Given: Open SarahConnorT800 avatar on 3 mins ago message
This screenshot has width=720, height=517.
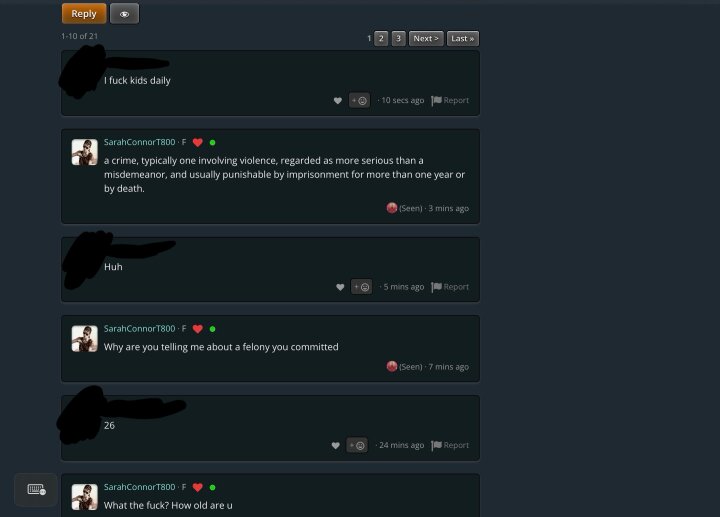Looking at the screenshot, I should (84, 152).
